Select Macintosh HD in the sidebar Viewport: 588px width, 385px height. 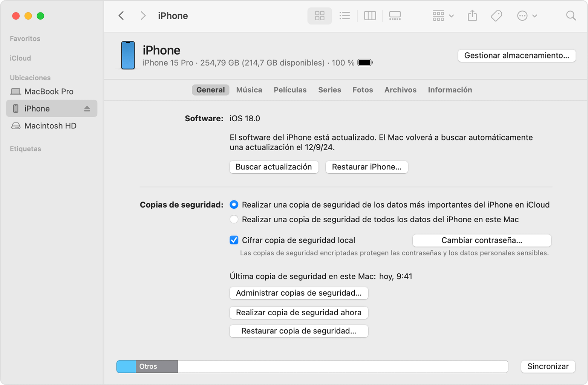click(50, 126)
